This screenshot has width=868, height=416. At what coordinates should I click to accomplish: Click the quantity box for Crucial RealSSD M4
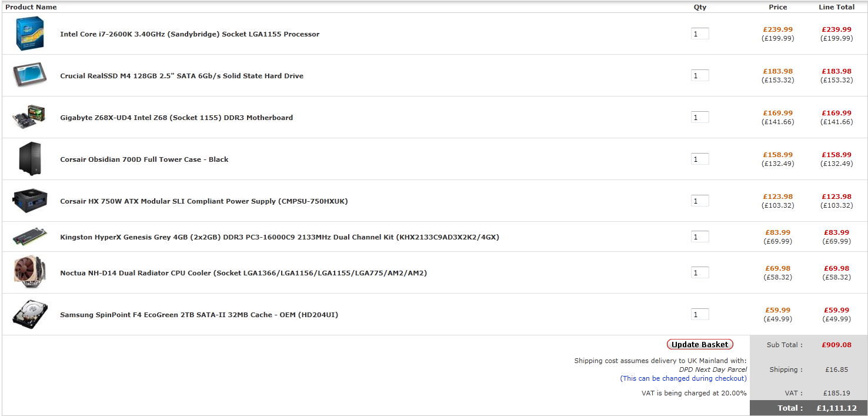pos(699,76)
